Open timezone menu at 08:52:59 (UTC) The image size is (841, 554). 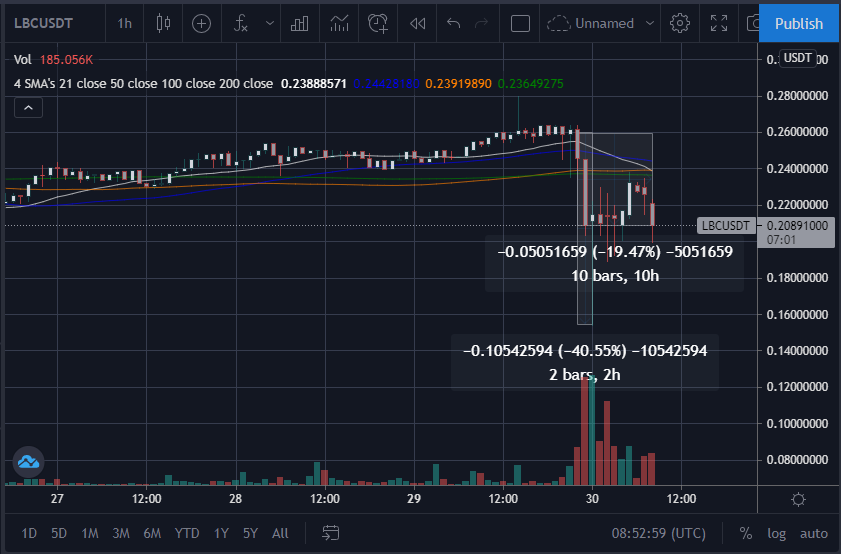[x=659, y=533]
